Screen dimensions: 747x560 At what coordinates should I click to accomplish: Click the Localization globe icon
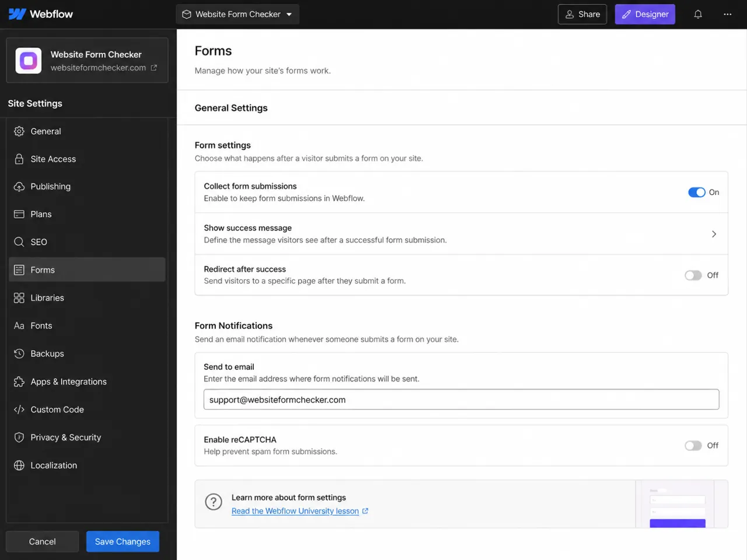19,466
